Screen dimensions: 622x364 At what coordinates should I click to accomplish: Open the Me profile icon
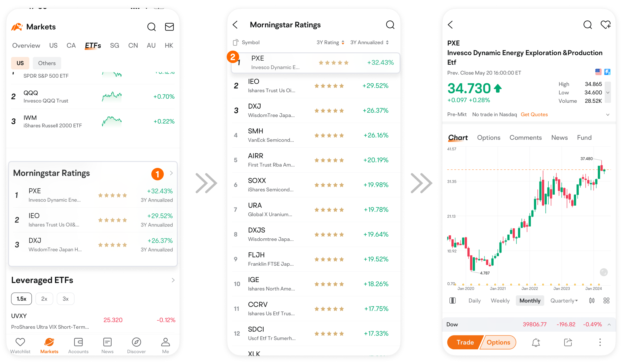[165, 342]
